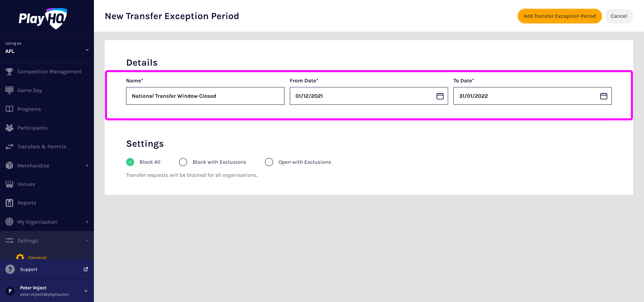
Task: Go to Participants in sidebar
Action: click(32, 128)
